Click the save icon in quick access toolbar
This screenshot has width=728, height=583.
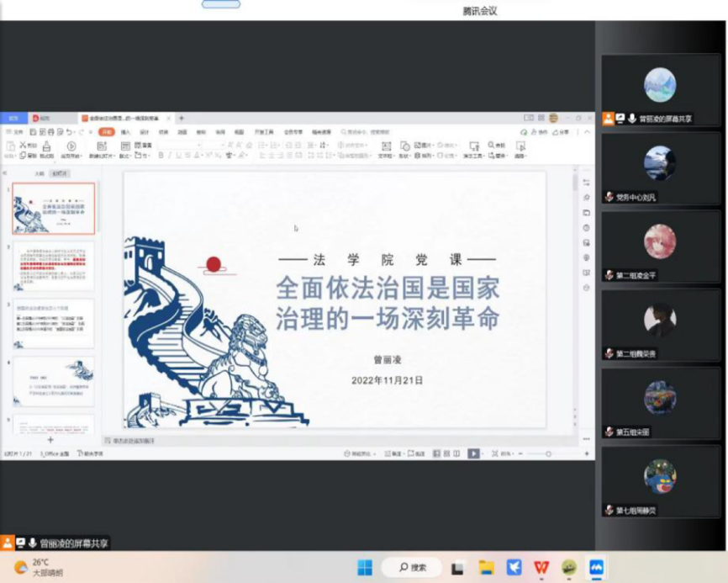pyautogui.click(x=33, y=132)
